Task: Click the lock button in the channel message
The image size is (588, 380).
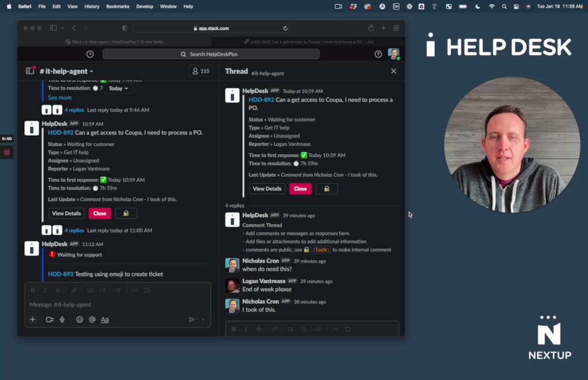Action: point(126,213)
